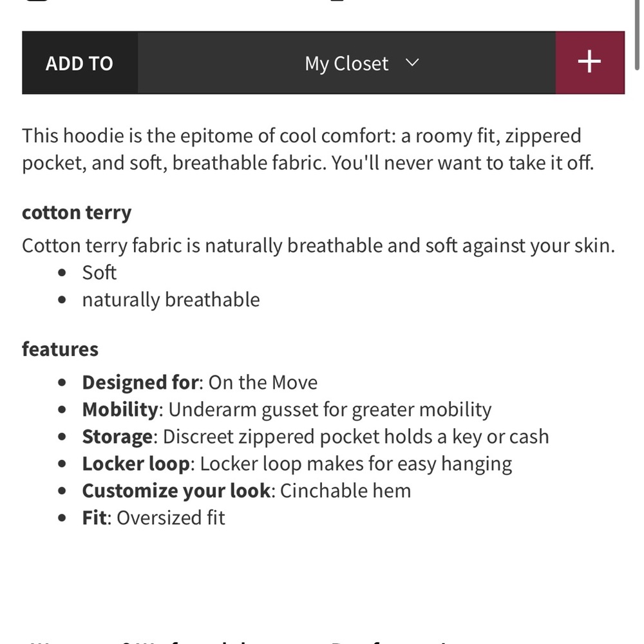
Task: Click the Mobility underarm gusset item
Action: point(287,410)
